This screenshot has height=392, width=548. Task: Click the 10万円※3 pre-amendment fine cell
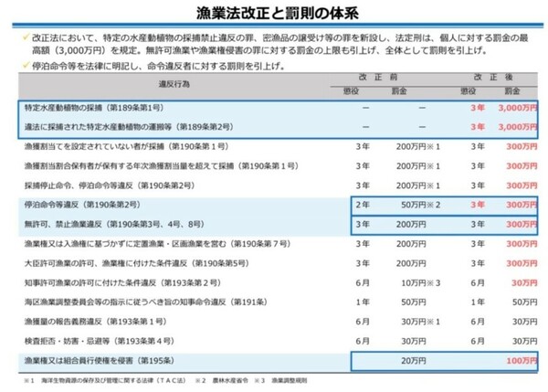point(421,282)
